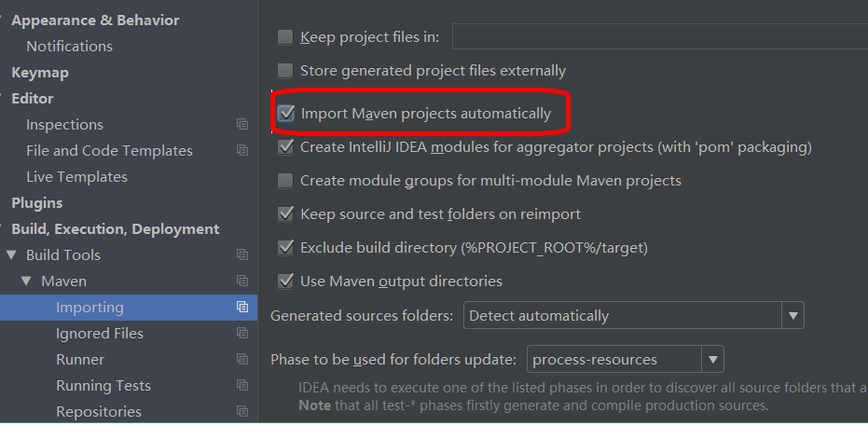
Task: Click project-level icon beside Inspections
Action: click(x=241, y=125)
